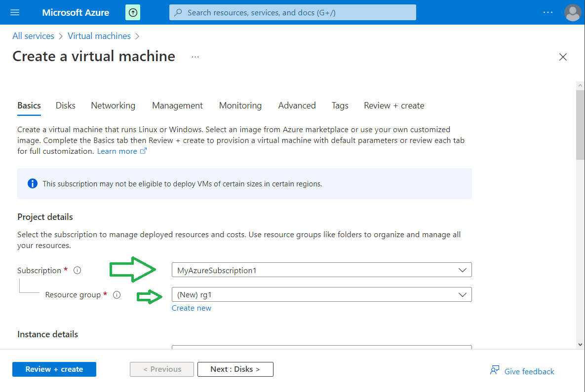This screenshot has height=392, width=585.
Task: Click the scrollbar up arrow
Action: 580,86
